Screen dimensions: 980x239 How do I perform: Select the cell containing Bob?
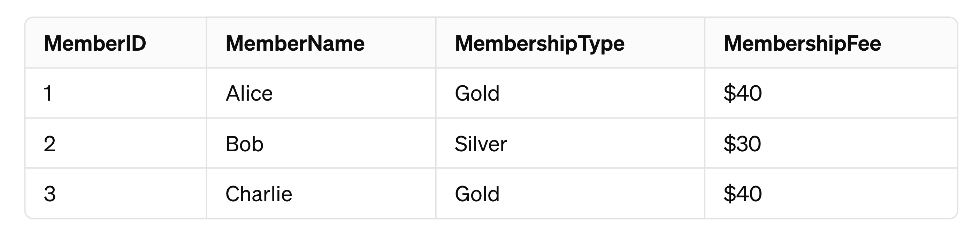(321, 143)
